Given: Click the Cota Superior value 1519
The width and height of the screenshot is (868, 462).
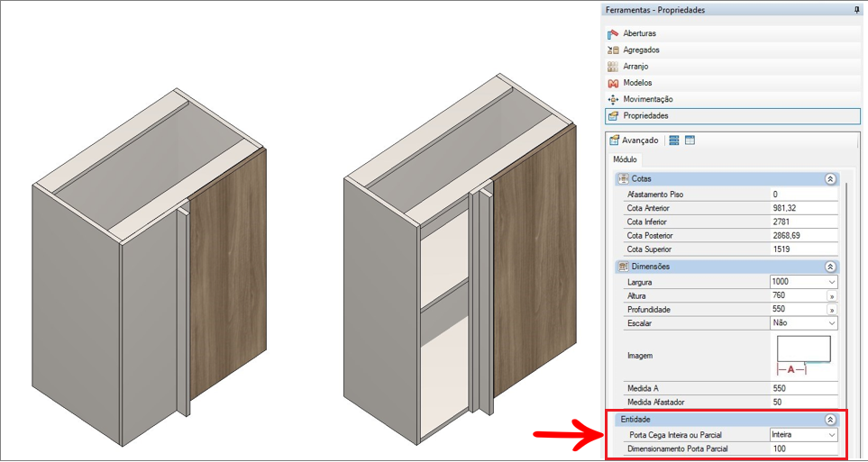Looking at the screenshot, I should click(803, 249).
